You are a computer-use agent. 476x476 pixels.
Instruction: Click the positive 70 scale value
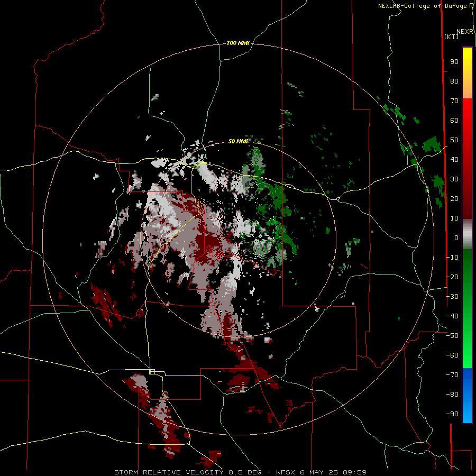click(x=454, y=101)
